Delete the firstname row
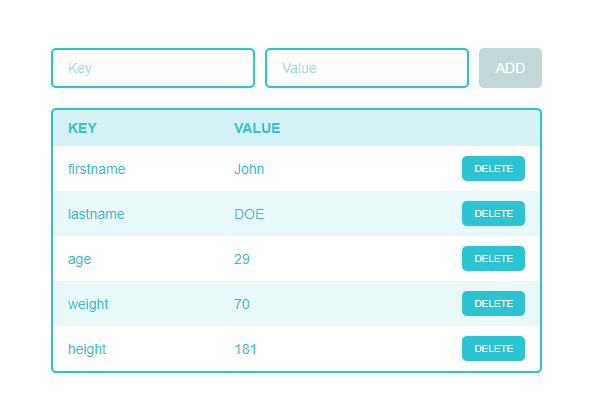The width and height of the screenshot is (597, 420). (493, 168)
